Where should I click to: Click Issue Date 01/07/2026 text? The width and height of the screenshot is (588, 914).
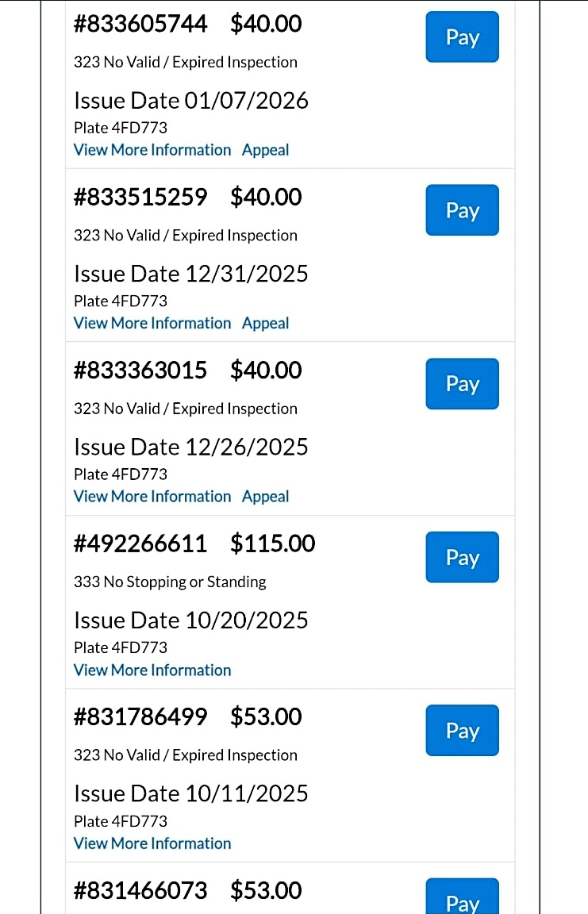click(191, 101)
